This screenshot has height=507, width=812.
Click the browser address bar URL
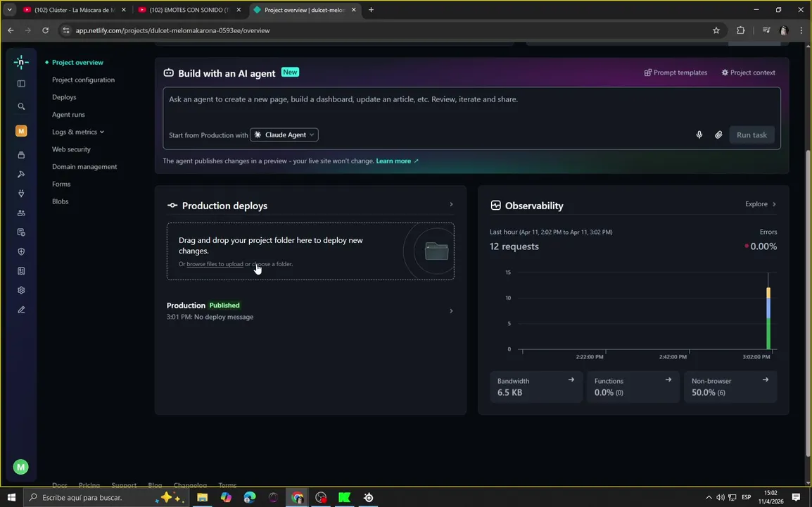172,30
